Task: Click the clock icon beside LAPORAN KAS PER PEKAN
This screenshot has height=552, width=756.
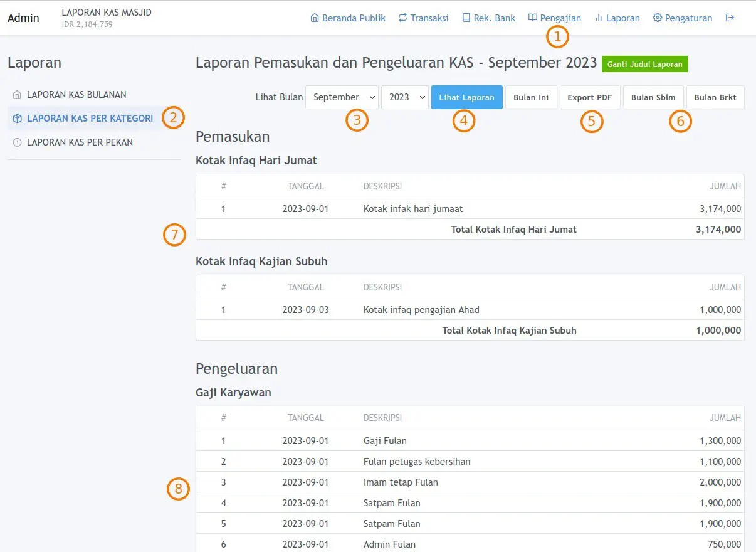Action: (17, 142)
